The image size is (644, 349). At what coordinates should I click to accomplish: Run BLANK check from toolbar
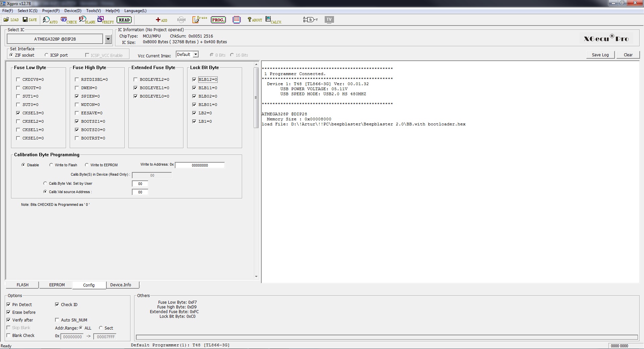[x=87, y=20]
